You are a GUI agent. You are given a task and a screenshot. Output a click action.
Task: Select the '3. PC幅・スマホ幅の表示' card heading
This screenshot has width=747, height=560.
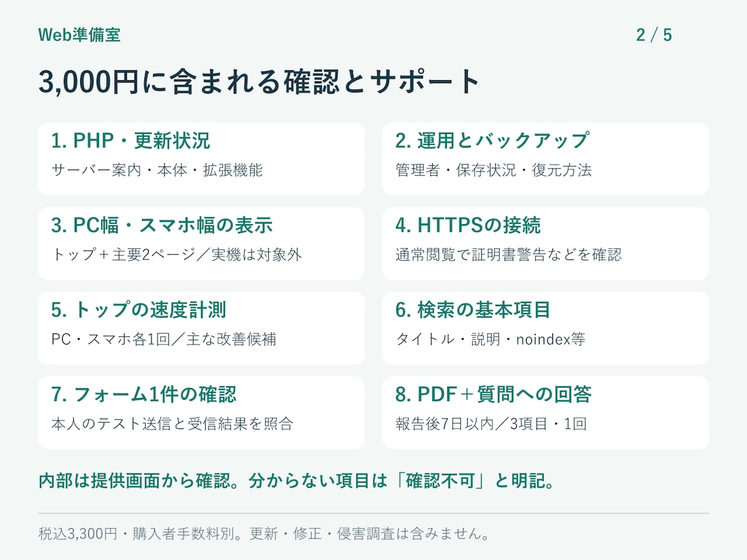click(x=162, y=225)
